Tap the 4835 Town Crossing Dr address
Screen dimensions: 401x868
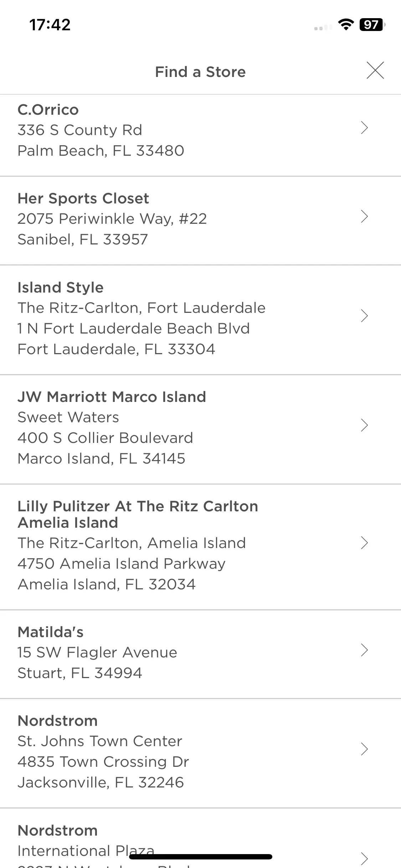(103, 762)
